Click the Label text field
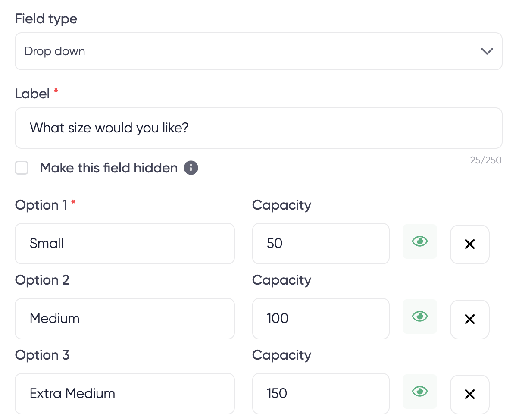519x420 pixels. pos(259,128)
